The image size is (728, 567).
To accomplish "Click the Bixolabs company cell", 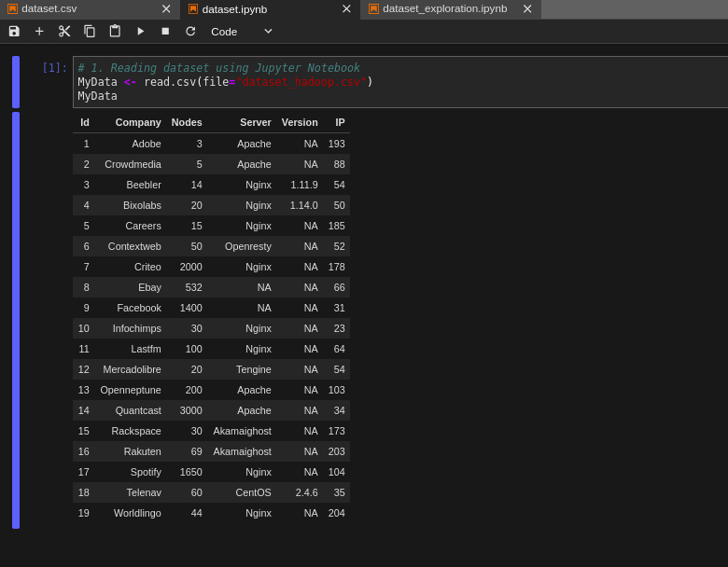I will (142, 205).
